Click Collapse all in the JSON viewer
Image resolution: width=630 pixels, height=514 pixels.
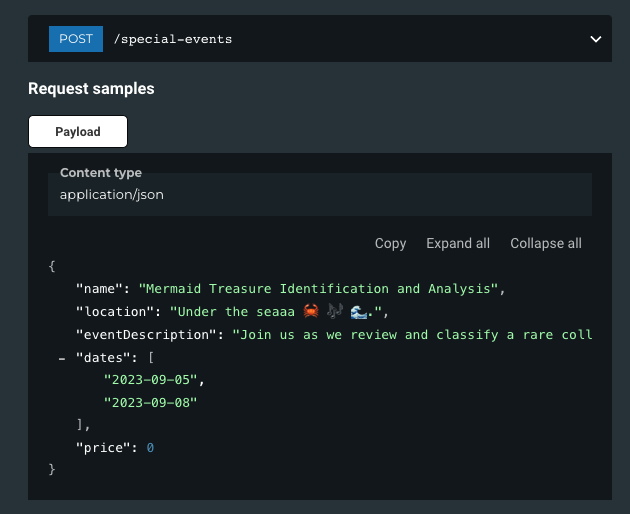click(x=546, y=243)
